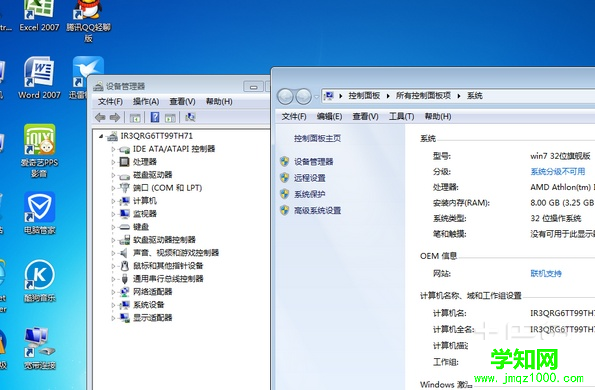Screen dimensions: 595x390
Task: Expand the 鼠标和其他指针设备 node arrow
Action: click(x=113, y=266)
